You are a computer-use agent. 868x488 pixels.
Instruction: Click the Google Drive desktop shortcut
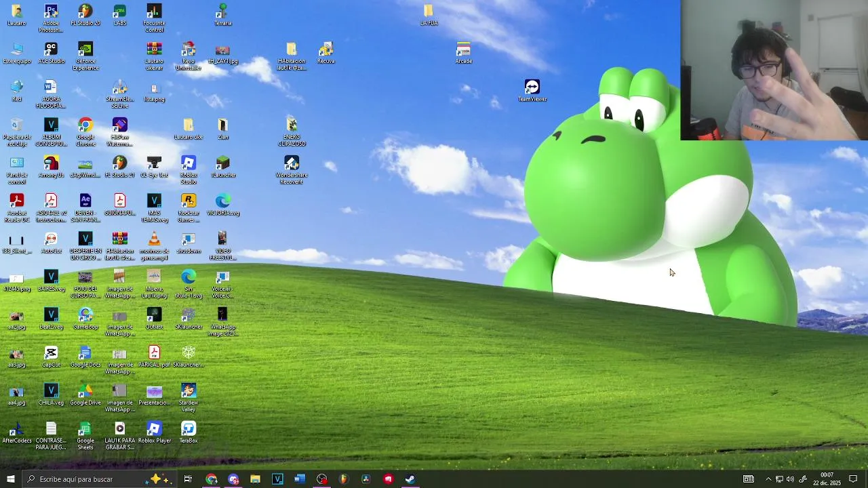[85, 394]
